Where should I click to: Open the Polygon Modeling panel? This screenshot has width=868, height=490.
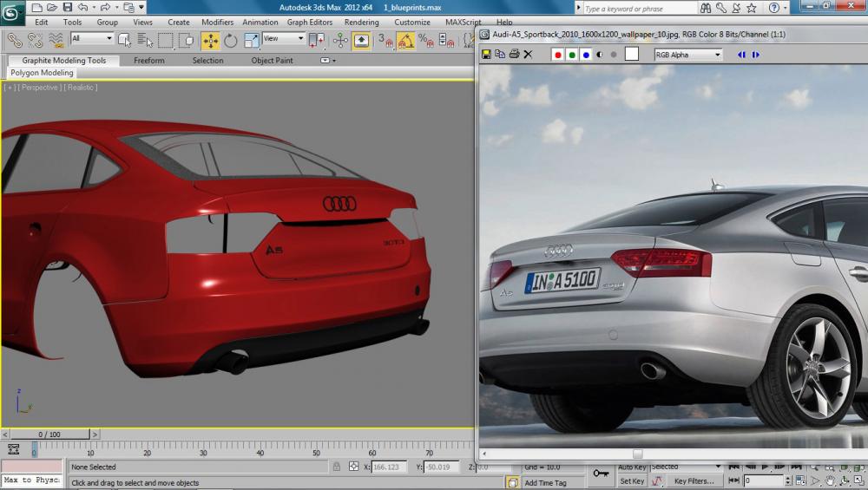pos(42,73)
